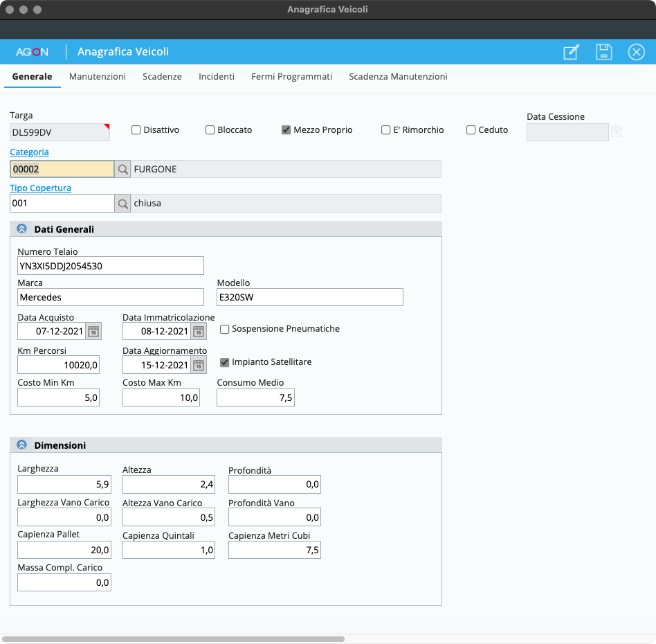This screenshot has width=656, height=644.
Task: Open the Fermi Programmati tab
Action: [291, 77]
